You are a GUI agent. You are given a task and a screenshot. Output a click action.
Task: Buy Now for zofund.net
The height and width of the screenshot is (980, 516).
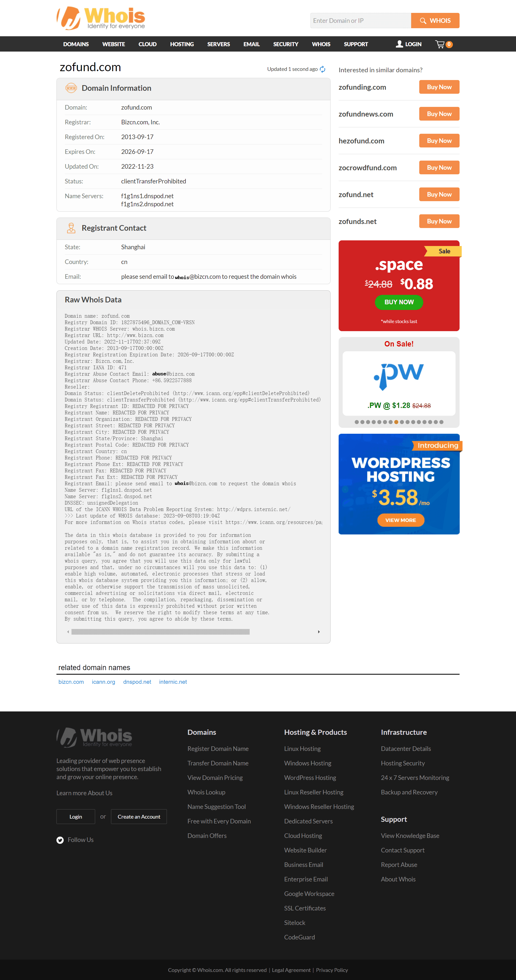point(439,194)
